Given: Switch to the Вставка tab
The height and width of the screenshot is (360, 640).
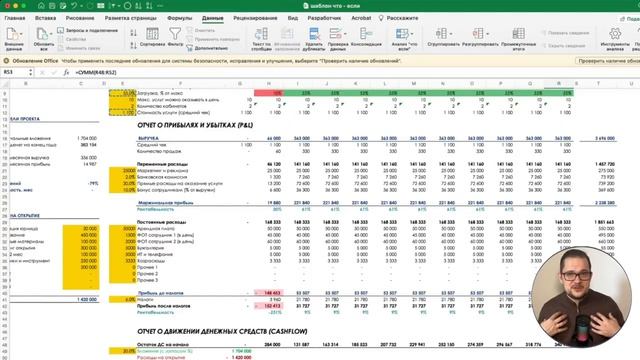Looking at the screenshot, I should click(45, 18).
